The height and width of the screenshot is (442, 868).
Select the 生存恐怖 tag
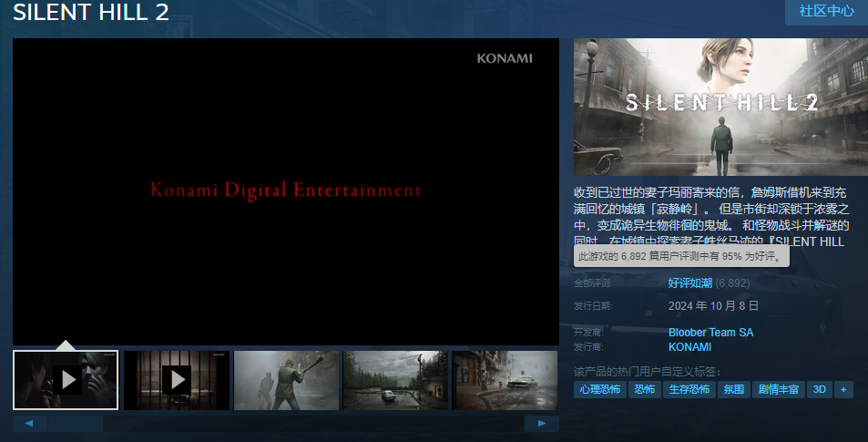click(x=689, y=389)
